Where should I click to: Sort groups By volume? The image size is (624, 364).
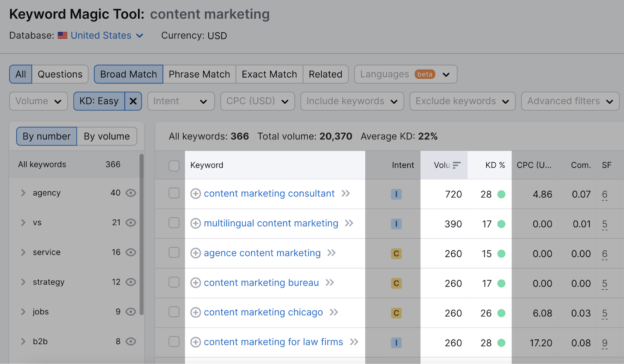tap(106, 136)
